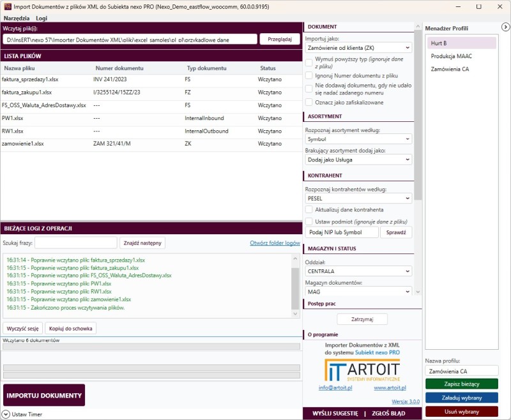Image resolution: width=511 pixels, height=420 pixels.
Task: Select the Hurt B profile
Action: (461, 43)
